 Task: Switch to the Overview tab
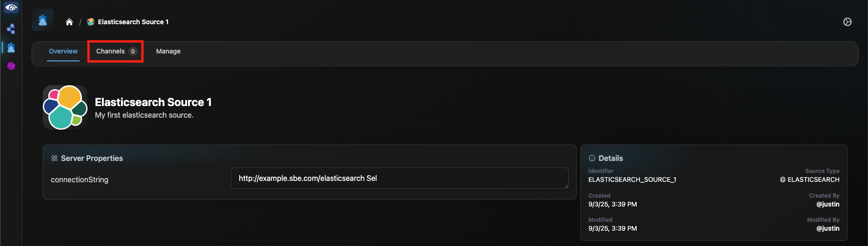(x=63, y=51)
